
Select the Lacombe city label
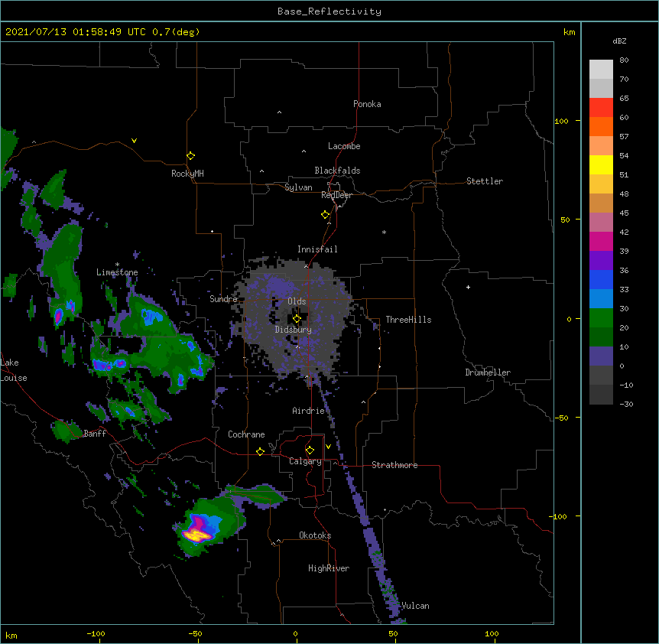pyautogui.click(x=344, y=146)
